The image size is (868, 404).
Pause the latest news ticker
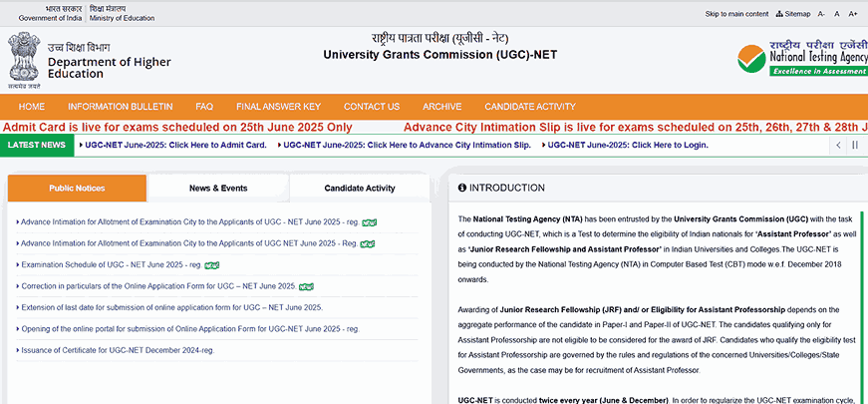tap(855, 146)
